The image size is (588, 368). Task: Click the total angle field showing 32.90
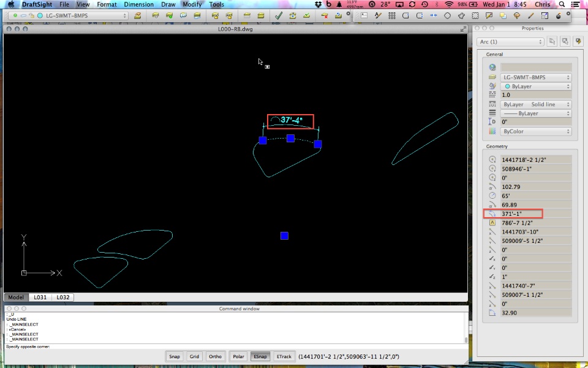point(536,313)
